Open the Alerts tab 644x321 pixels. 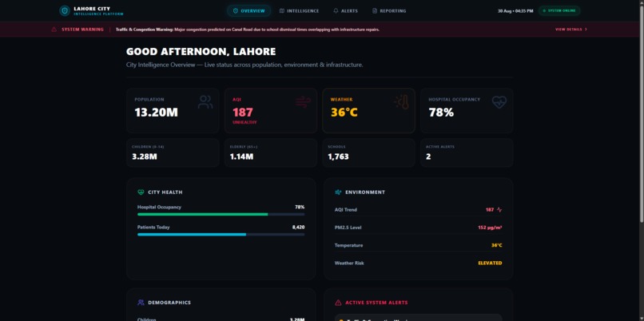(x=345, y=10)
